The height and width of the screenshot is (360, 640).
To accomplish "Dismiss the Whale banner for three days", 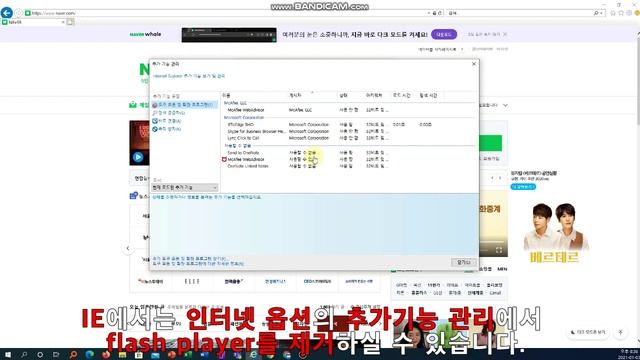I will point(488,35).
